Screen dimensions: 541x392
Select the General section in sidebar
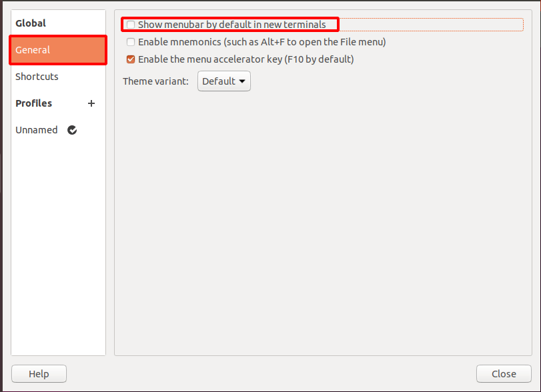click(57, 50)
